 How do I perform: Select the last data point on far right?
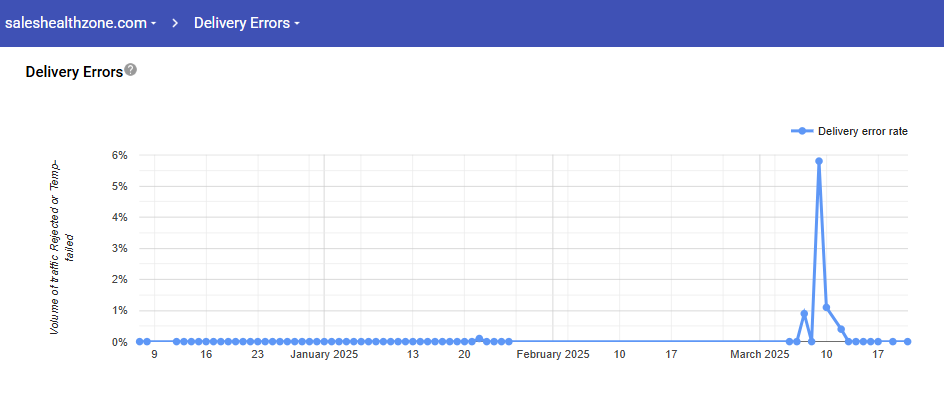pyautogui.click(x=907, y=342)
